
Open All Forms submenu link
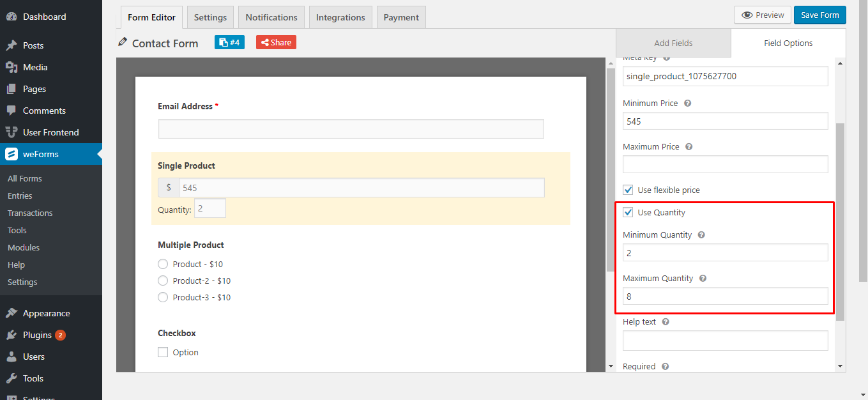pyautogui.click(x=25, y=178)
